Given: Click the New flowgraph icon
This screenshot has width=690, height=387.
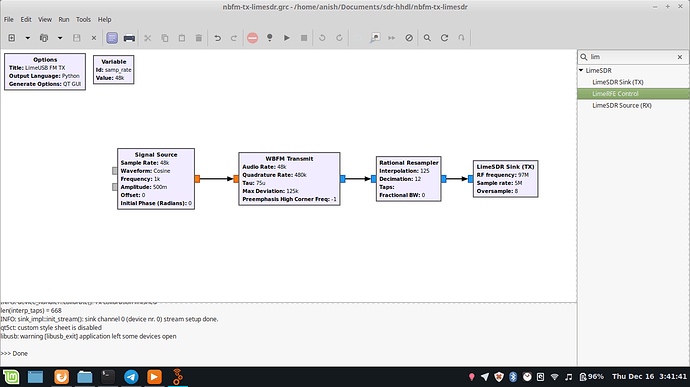Looking at the screenshot, I should pyautogui.click(x=12, y=38).
